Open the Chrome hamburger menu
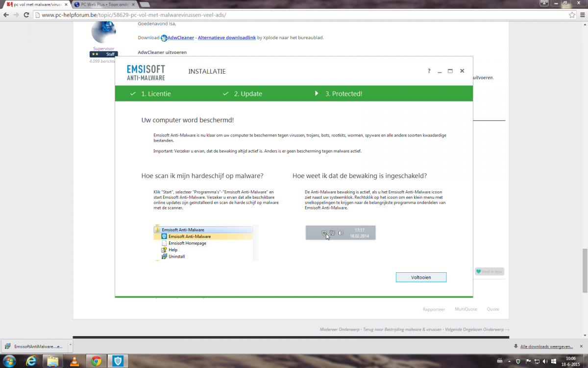 coord(582,15)
